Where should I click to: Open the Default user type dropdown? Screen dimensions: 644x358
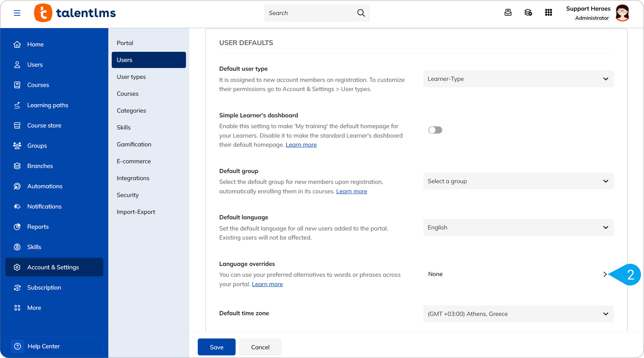518,79
